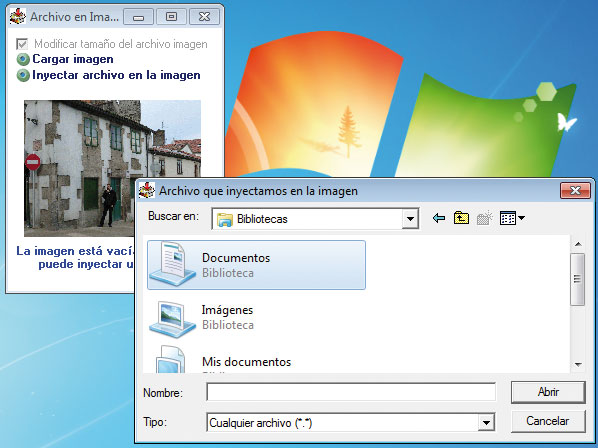The image size is (598, 448).
Task: Maximize the Archivo en Imagen window
Action: (171, 17)
